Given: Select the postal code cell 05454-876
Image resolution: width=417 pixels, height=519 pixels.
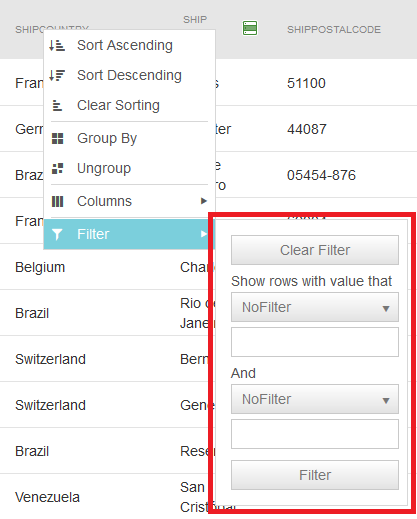Looking at the screenshot, I should [321, 175].
